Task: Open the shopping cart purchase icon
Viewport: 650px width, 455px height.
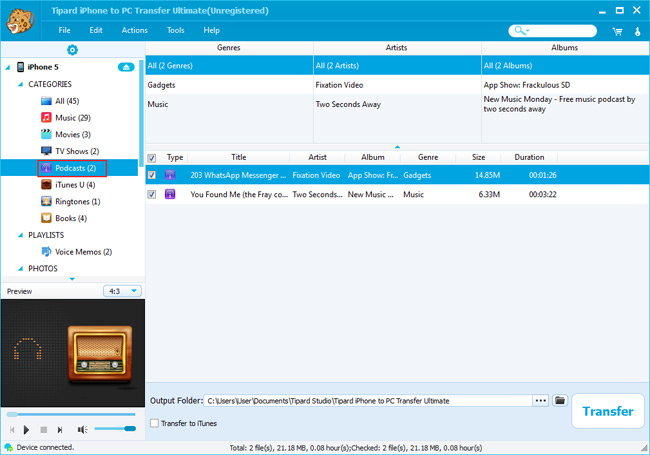Action: click(617, 31)
